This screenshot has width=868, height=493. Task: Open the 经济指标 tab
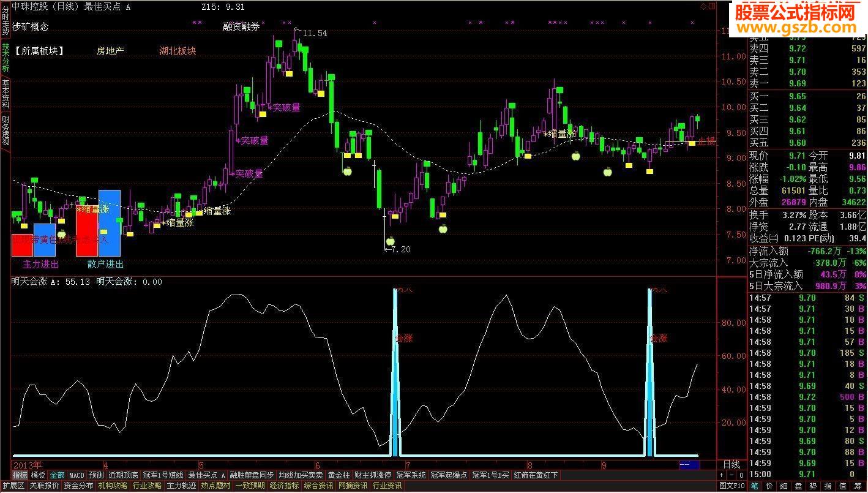[284, 486]
